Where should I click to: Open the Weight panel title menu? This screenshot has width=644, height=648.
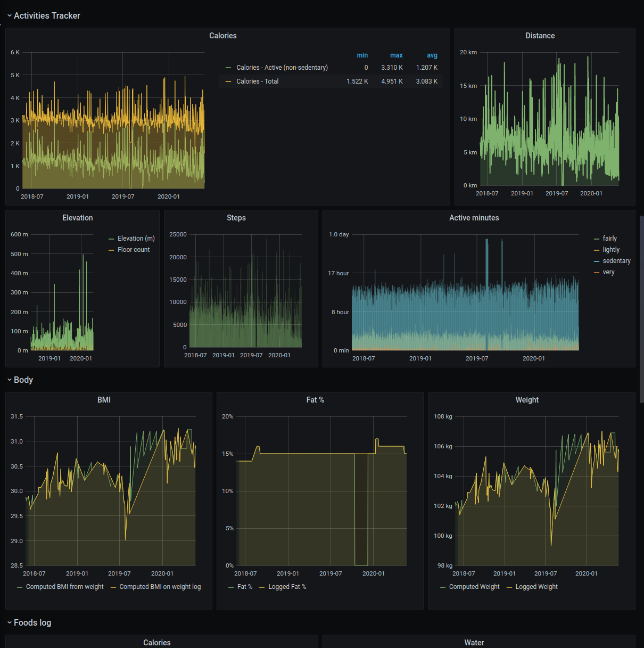(x=527, y=400)
